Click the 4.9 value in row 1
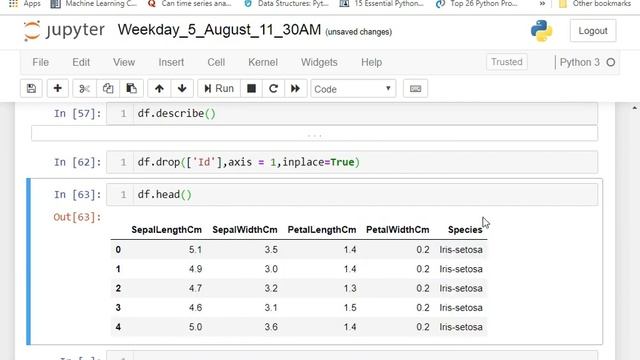640x360 pixels. [x=195, y=269]
